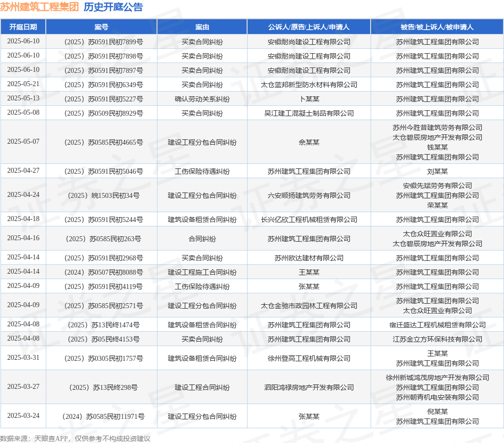The image size is (504, 443).
Task: Click case number (2025)苏0591民初7897号
Action: [x=103, y=70]
